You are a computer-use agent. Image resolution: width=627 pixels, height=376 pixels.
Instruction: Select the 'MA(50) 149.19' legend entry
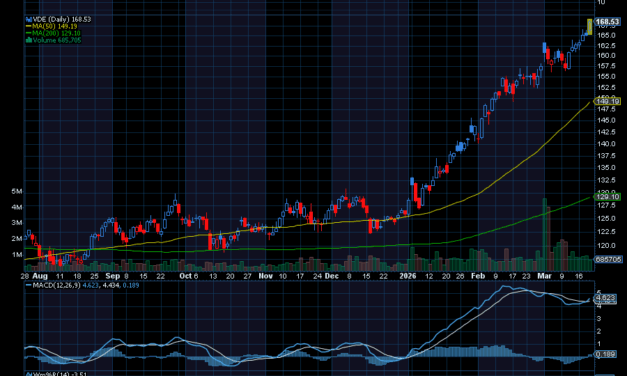point(52,26)
